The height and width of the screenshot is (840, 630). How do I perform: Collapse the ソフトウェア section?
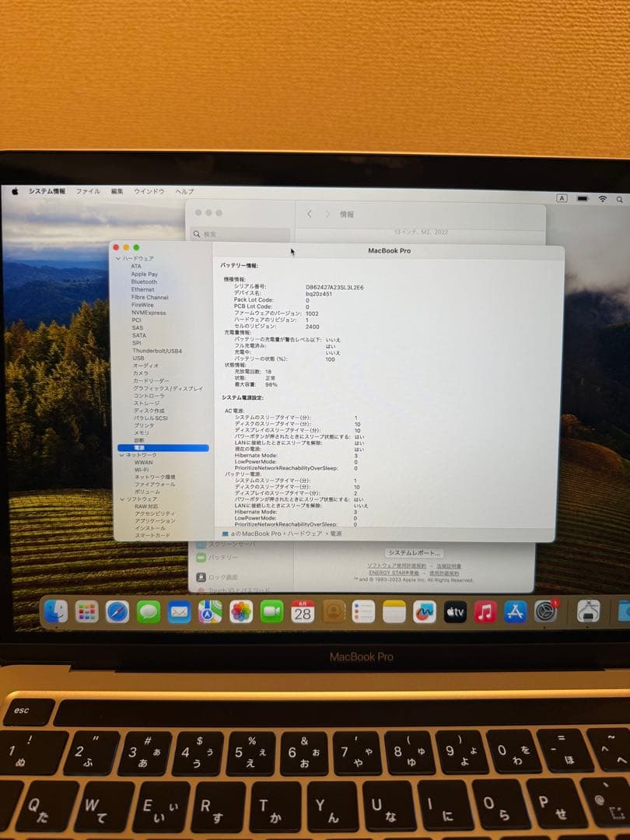click(x=121, y=498)
